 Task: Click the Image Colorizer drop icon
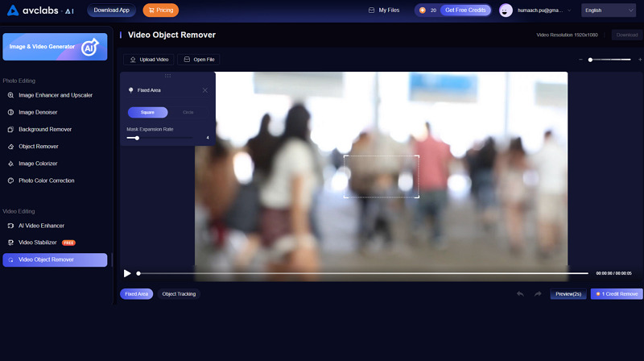point(10,164)
